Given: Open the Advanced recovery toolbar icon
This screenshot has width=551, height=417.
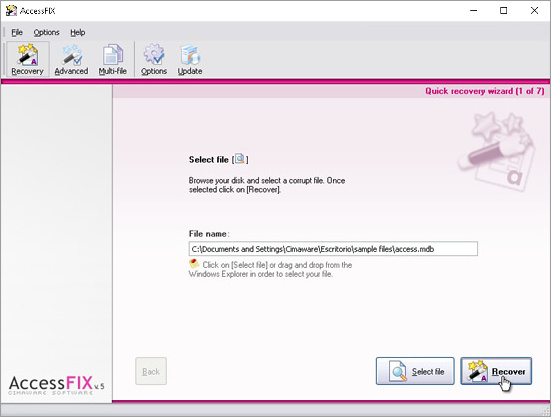Looking at the screenshot, I should tap(71, 59).
